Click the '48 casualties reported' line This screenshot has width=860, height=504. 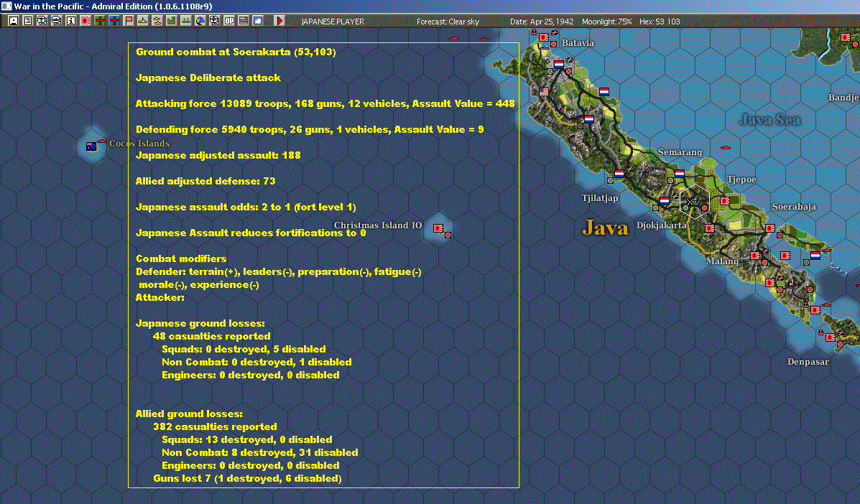pos(212,337)
